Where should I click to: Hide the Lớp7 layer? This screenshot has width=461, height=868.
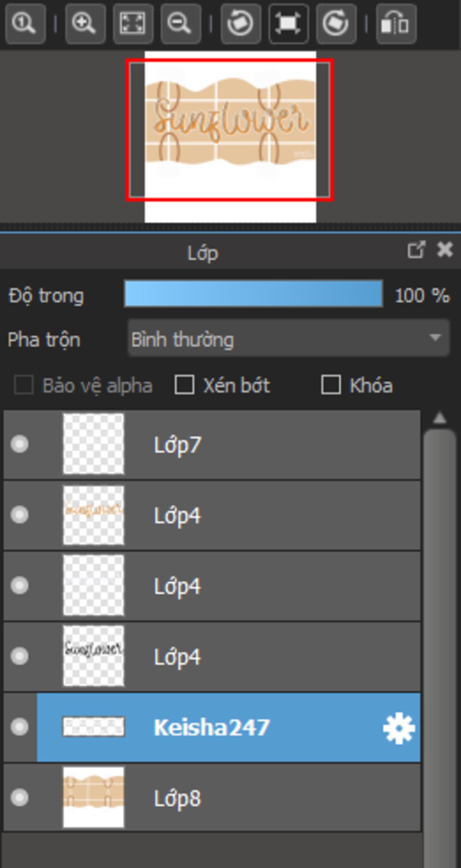tap(19, 444)
